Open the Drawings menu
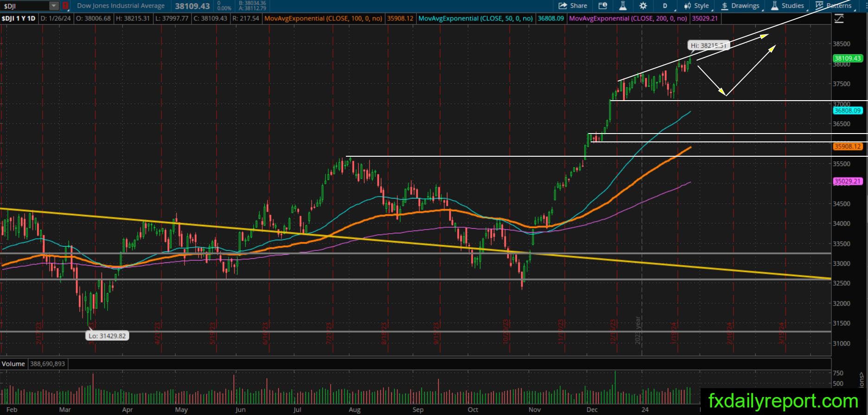 [x=740, y=6]
